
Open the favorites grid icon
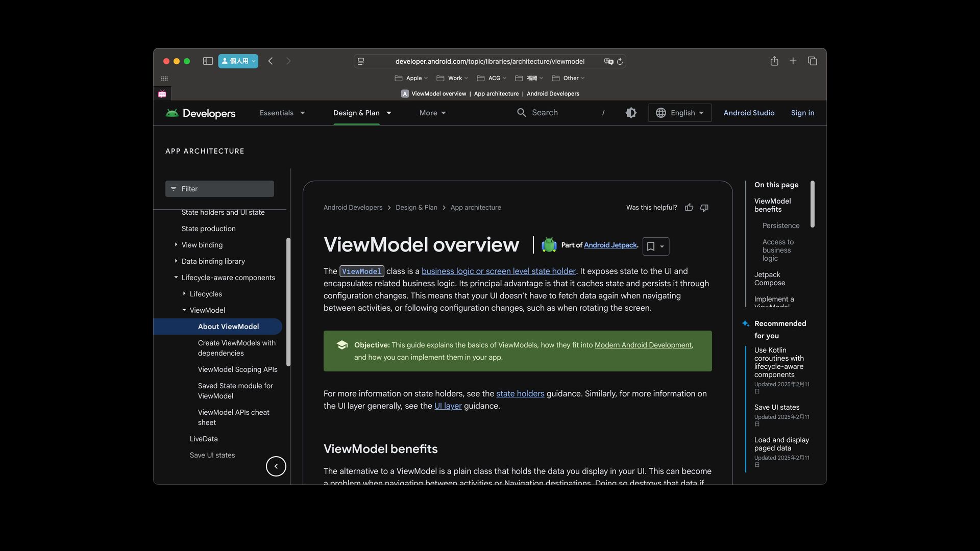(164, 79)
